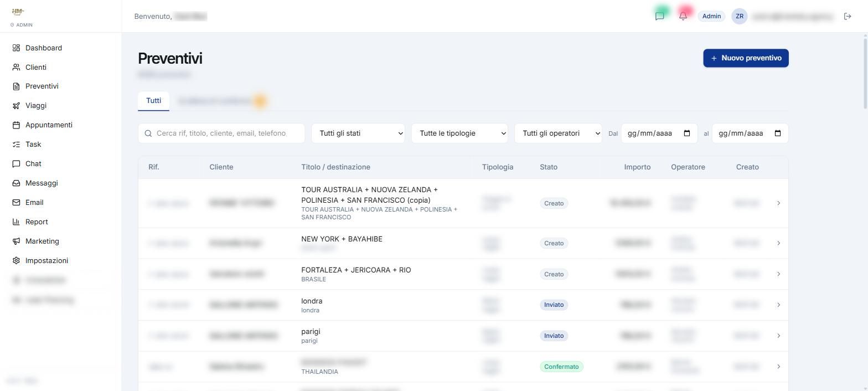
Task: Click the Preventivi page heading
Action: pos(170,58)
